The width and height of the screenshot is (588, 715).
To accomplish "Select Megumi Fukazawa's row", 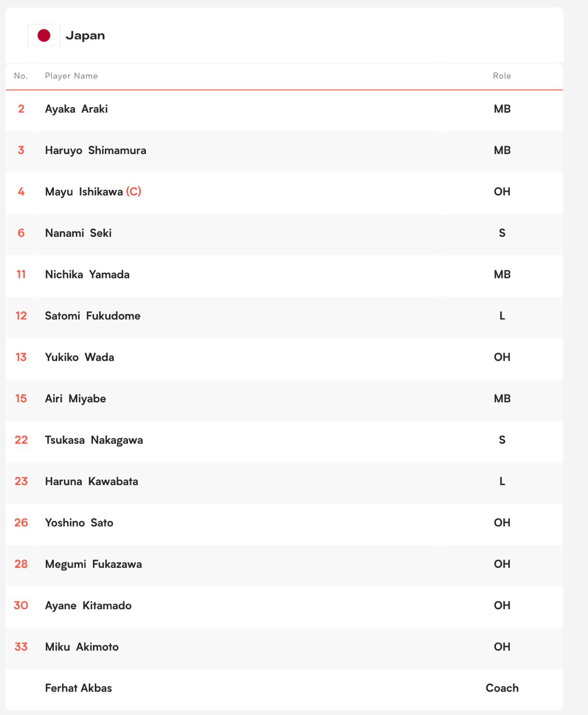I will 284,564.
